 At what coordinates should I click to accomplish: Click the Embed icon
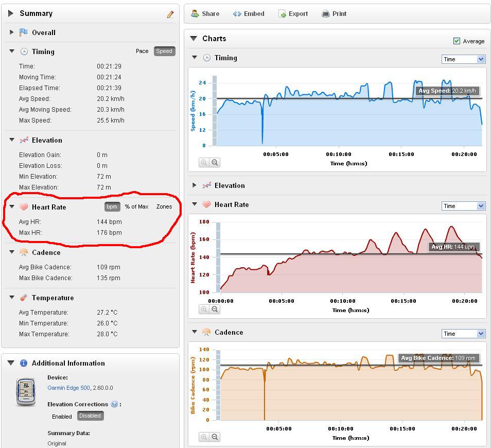pos(237,14)
